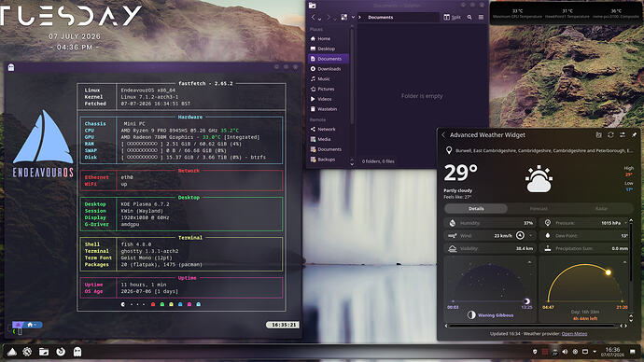Viewport: 644px width, 362px height.
Task: Expand hidden system tray icons arrow
Action: 595,352
